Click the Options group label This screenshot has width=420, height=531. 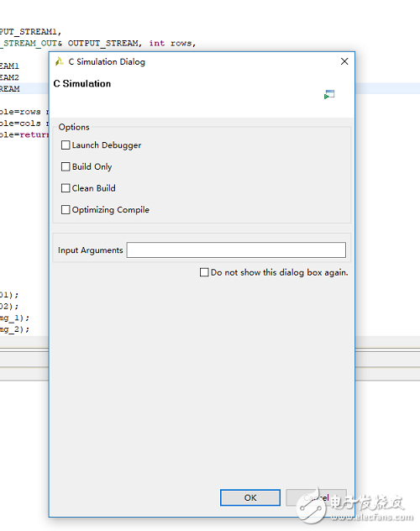(x=74, y=127)
